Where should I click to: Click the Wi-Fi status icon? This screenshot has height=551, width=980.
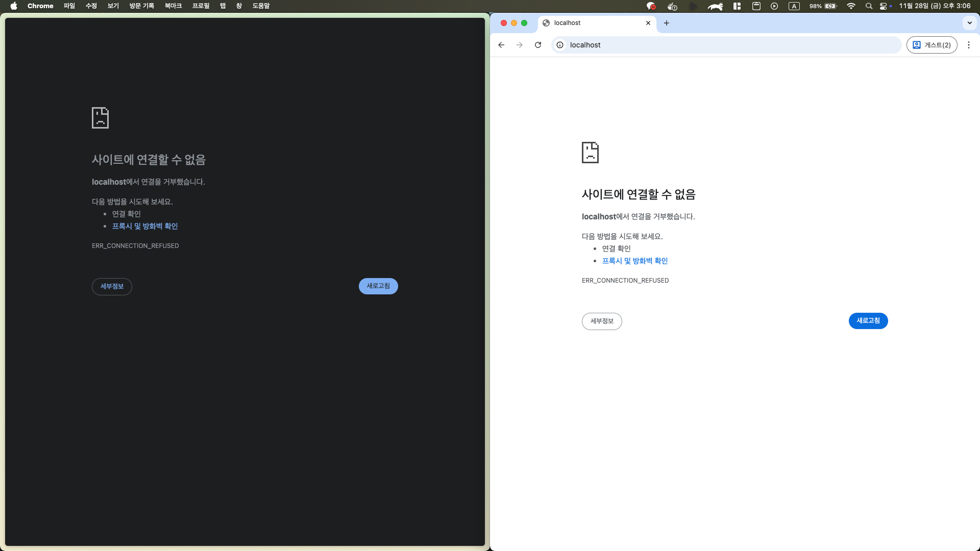851,6
